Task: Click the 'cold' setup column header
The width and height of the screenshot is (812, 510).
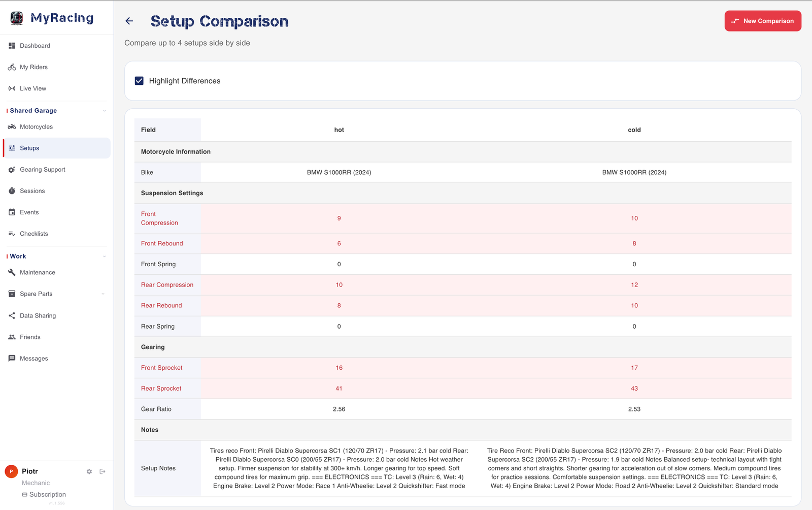Action: 634,130
